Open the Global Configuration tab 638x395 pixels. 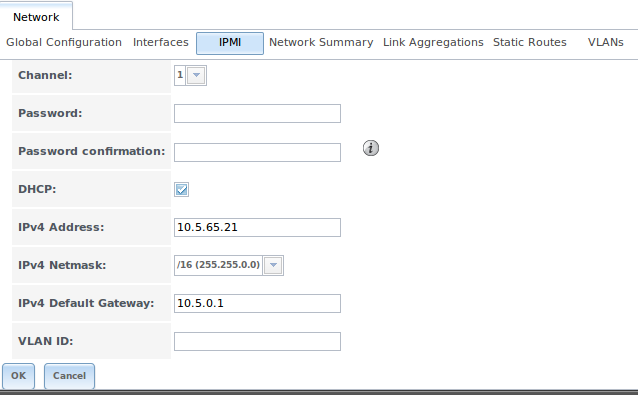64,42
